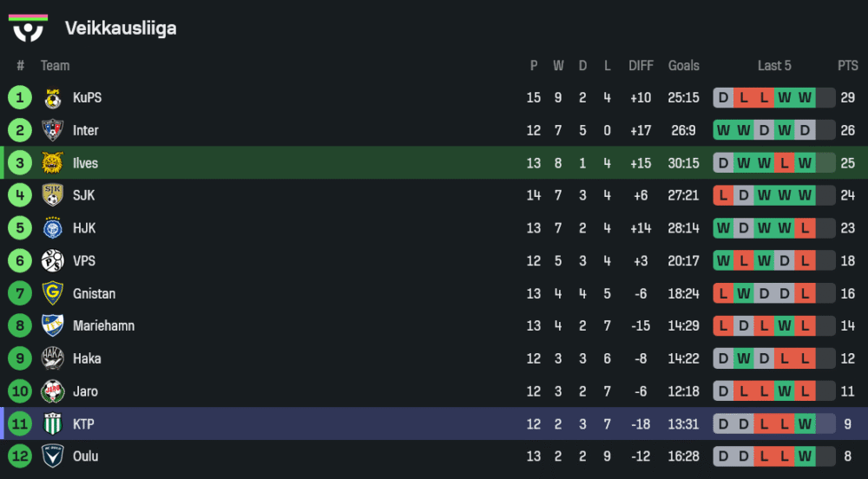Click the VPS club crest

53,260
